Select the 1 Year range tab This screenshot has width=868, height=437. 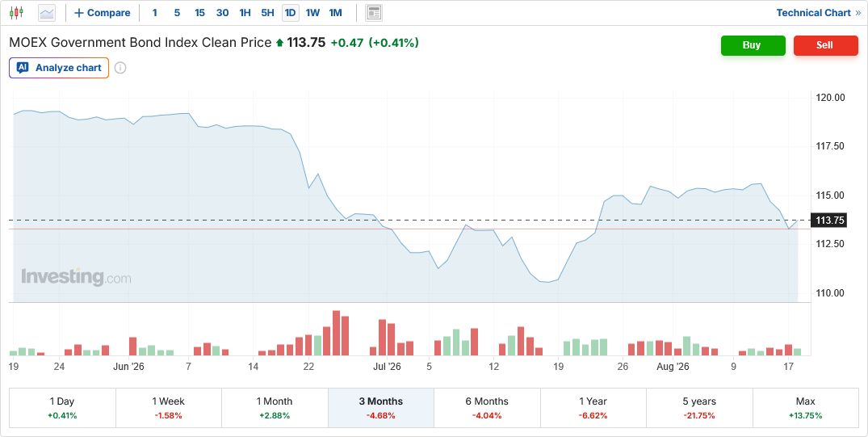[x=593, y=408]
